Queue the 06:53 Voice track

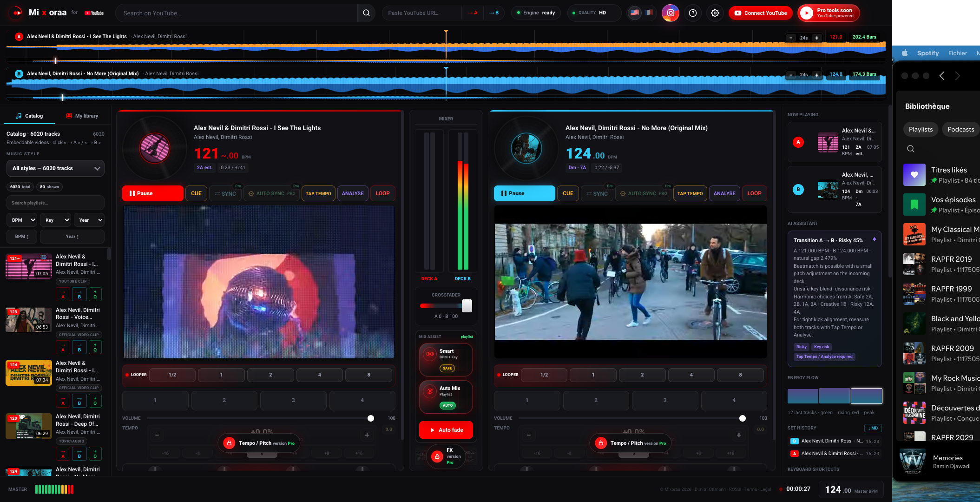pos(95,348)
